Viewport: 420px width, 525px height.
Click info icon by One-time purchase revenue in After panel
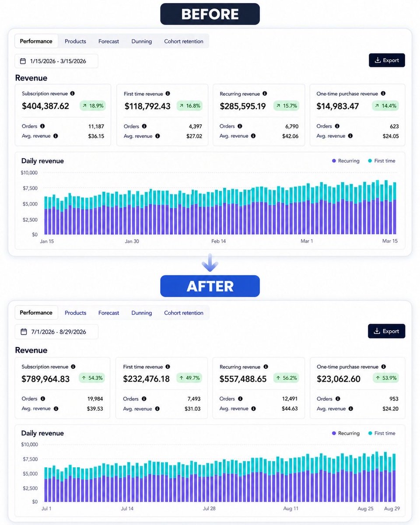[x=383, y=367]
